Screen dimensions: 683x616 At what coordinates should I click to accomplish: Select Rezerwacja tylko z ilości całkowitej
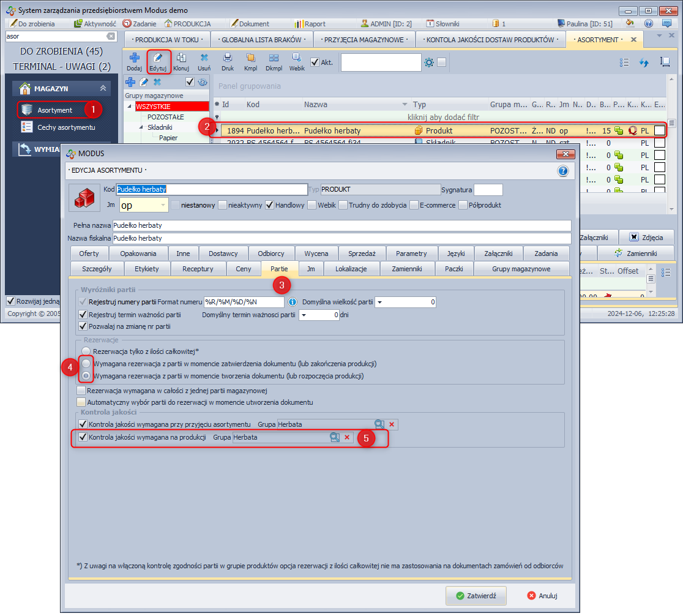click(x=86, y=351)
